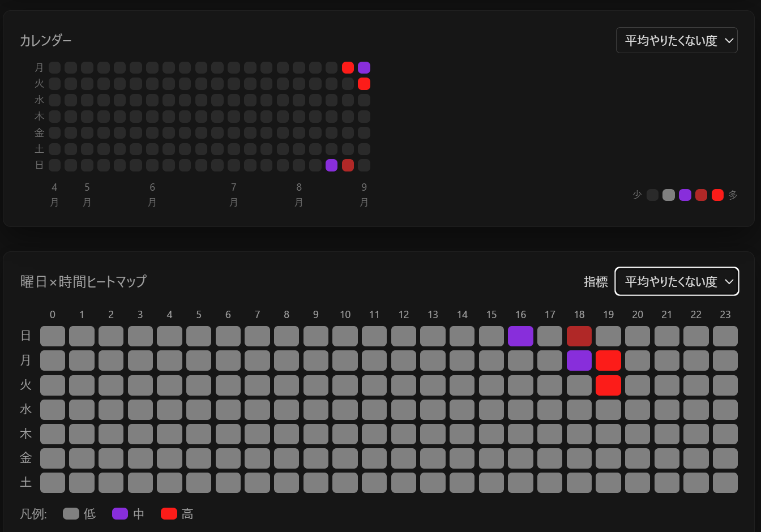Viewport: 761px width, 532px height.
Task: Click the red Monday cell in calendar
Action: (x=348, y=68)
